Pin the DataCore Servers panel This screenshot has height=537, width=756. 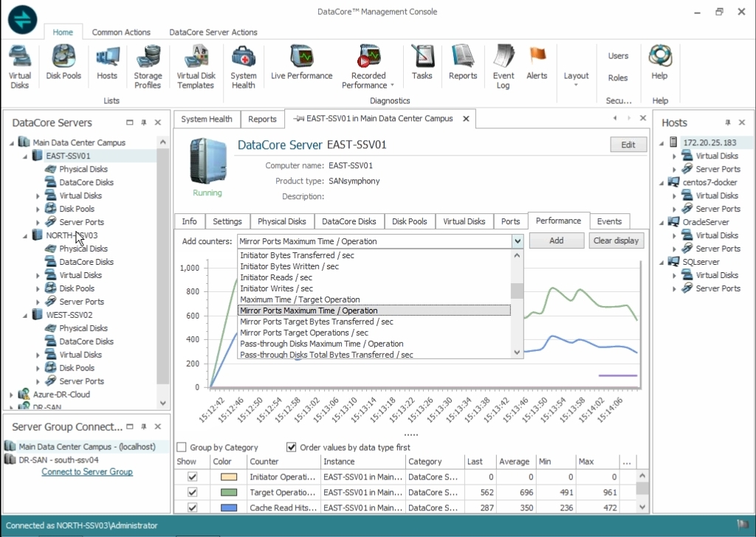coord(144,122)
